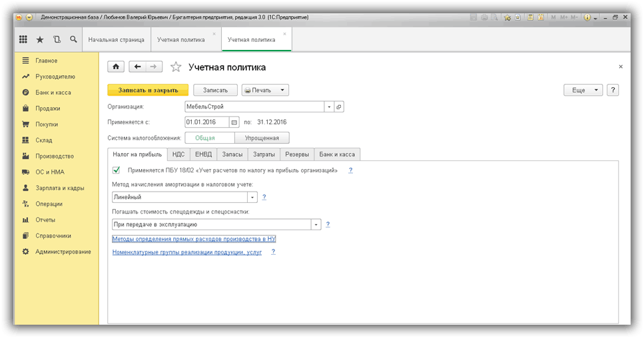Image resolution: width=644 pixels, height=338 pixels.
Task: Switch to the Запасы tab
Action: [x=232, y=154]
